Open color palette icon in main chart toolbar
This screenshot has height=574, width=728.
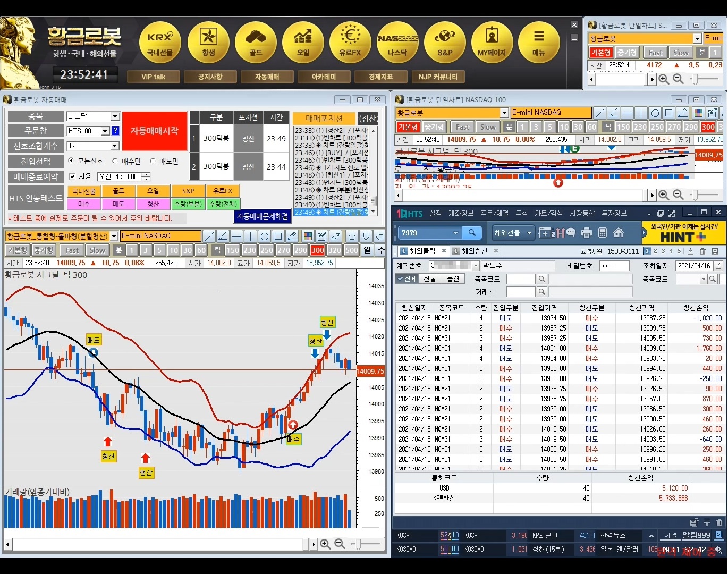point(308,236)
